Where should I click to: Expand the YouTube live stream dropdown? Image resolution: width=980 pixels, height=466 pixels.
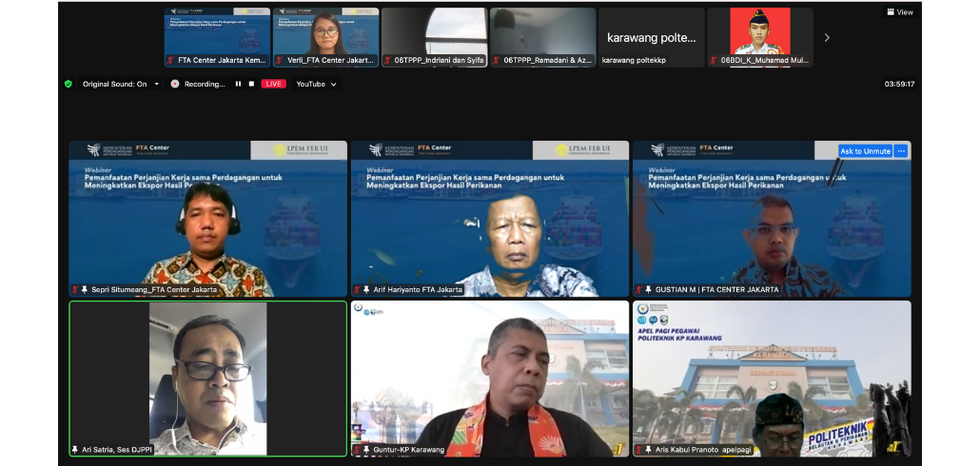pos(334,84)
